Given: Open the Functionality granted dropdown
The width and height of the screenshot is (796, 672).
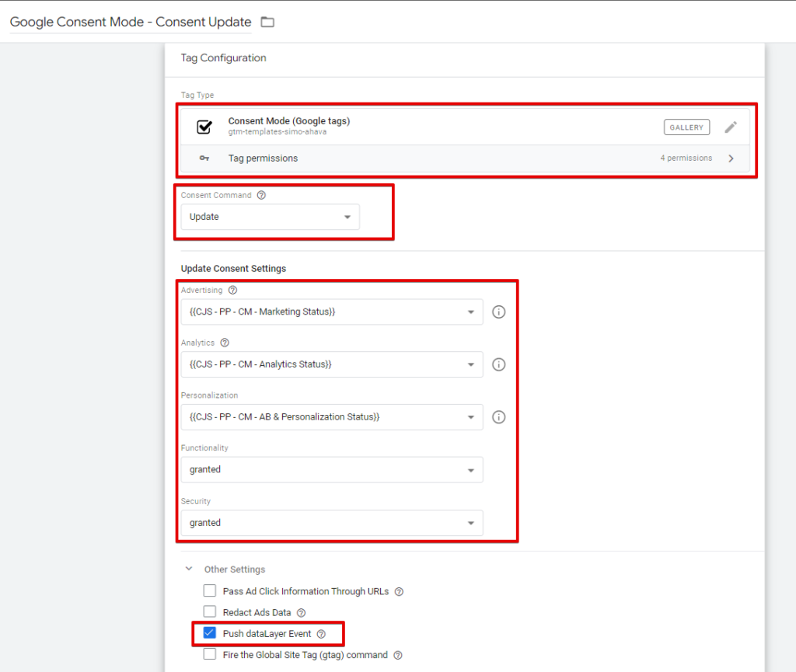Looking at the screenshot, I should click(x=332, y=470).
